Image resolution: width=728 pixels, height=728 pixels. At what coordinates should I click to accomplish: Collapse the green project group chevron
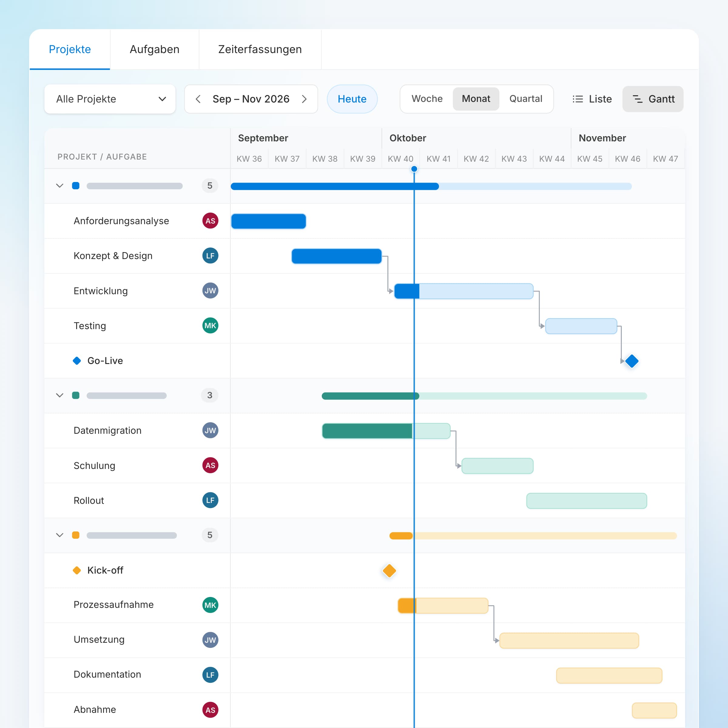[59, 395]
